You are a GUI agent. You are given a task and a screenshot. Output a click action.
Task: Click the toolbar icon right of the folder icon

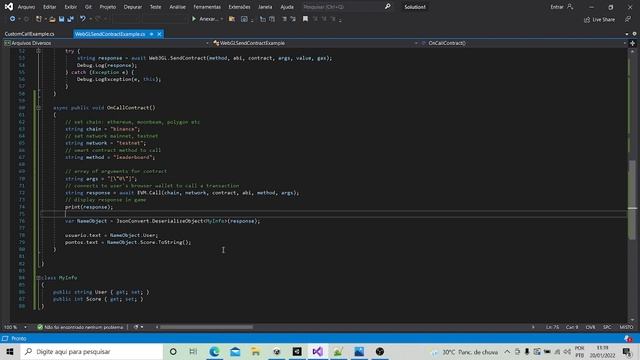pos(244,19)
